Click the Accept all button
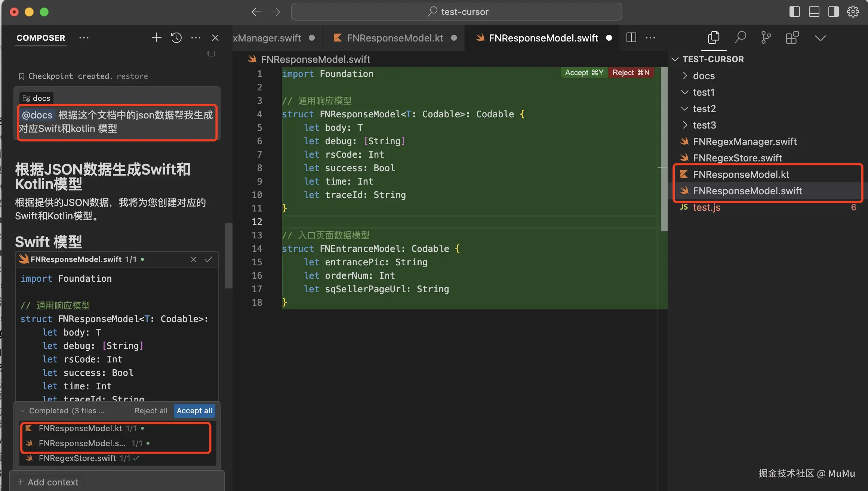Screen dimensions: 868x491 [194, 411]
